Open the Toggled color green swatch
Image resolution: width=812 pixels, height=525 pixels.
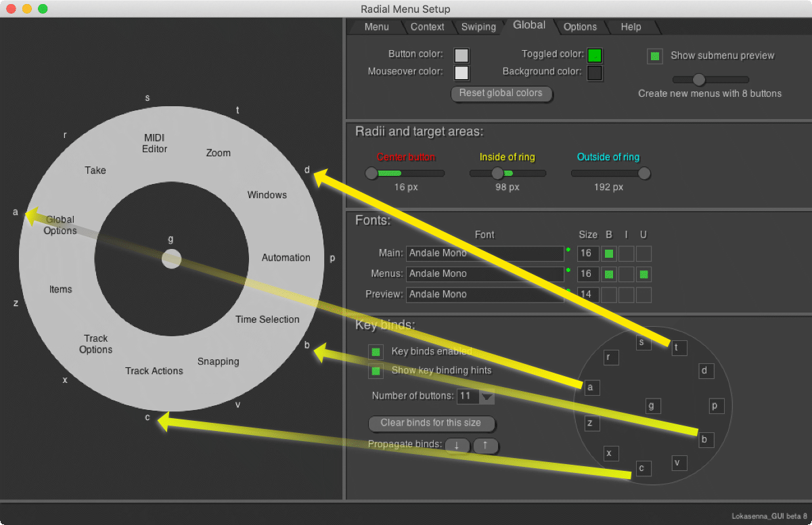[x=594, y=55]
